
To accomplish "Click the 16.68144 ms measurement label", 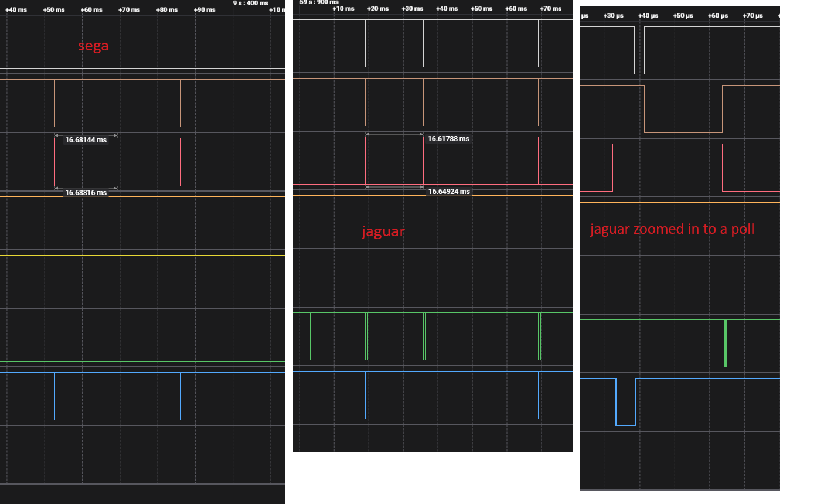I will pyautogui.click(x=86, y=140).
